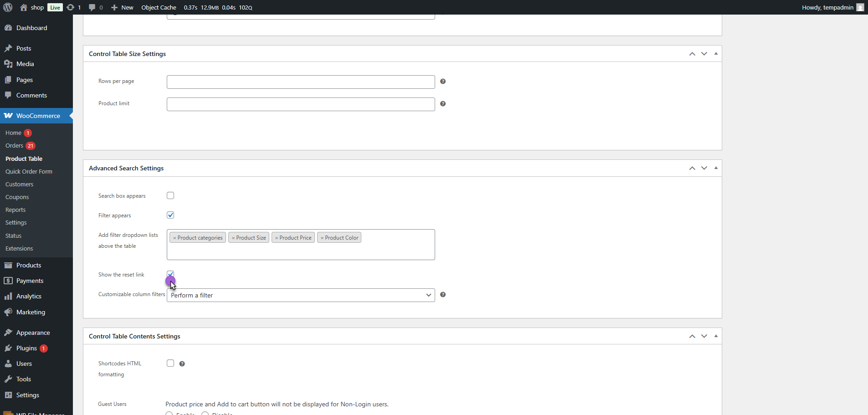Click the help icon beside Rows per page
This screenshot has height=415, width=868.
[443, 82]
